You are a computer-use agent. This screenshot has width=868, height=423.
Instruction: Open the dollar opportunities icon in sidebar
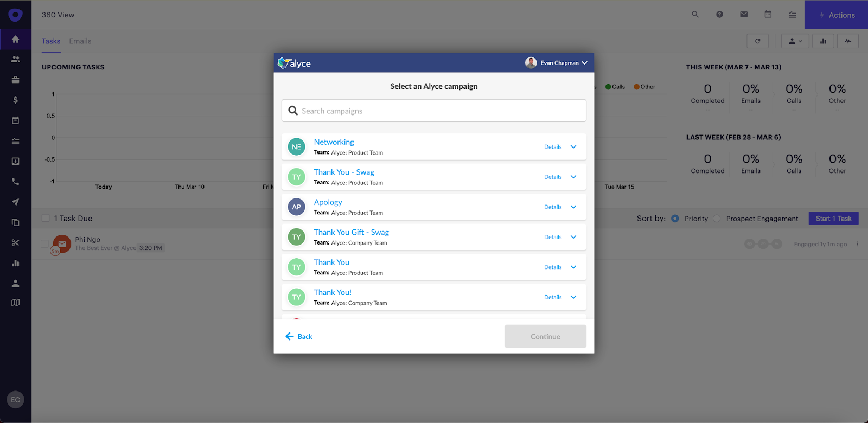click(x=15, y=100)
